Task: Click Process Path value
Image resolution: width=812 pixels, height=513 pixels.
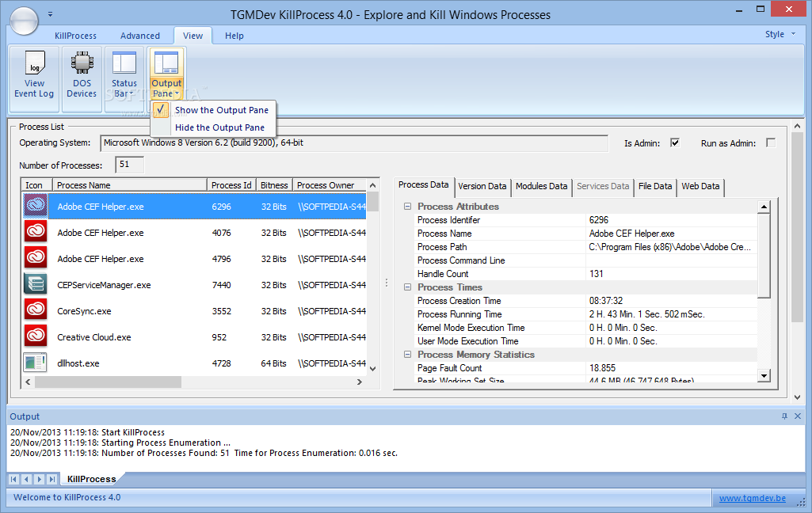Action: [671, 247]
